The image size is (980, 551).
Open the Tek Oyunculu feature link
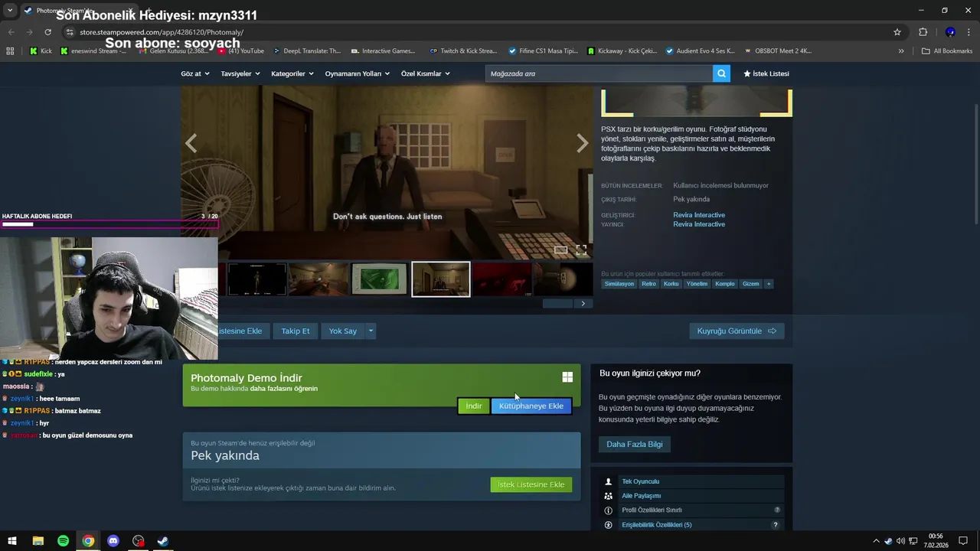pyautogui.click(x=640, y=481)
